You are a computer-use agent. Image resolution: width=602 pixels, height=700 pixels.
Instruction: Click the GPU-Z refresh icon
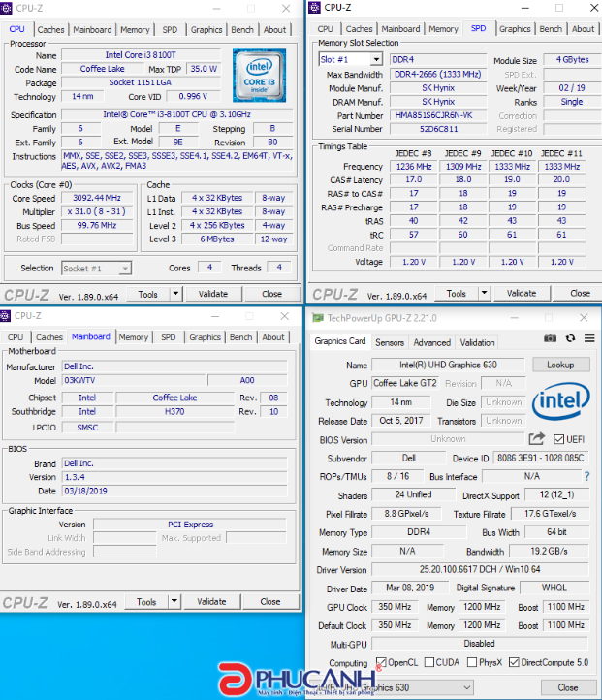pyautogui.click(x=570, y=338)
